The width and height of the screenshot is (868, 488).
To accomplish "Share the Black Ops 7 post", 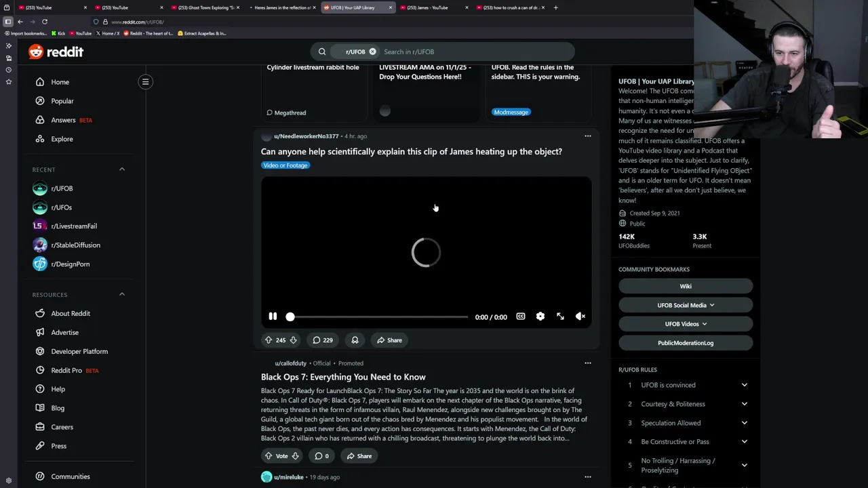I will (359, 456).
